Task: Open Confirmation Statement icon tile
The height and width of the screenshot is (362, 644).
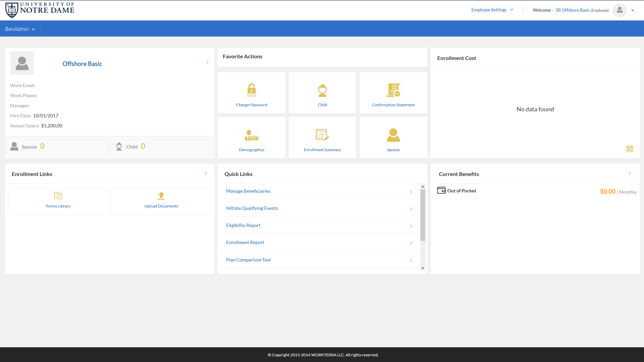Action: (393, 90)
